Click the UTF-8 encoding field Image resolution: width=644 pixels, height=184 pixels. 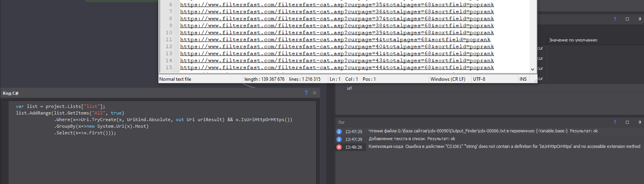[479, 79]
